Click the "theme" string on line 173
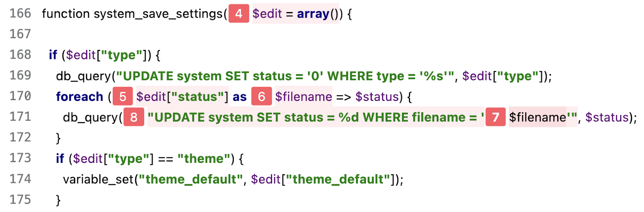The height and width of the screenshot is (212, 644). coord(204,158)
